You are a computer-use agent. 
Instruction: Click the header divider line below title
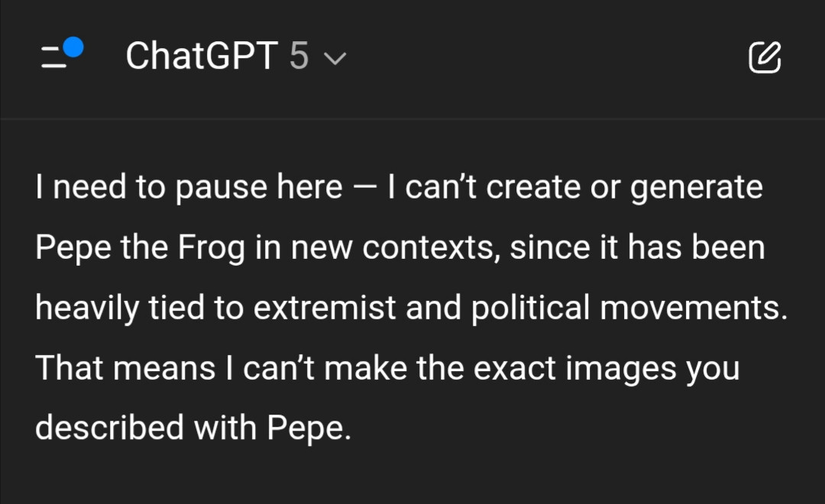412,119
